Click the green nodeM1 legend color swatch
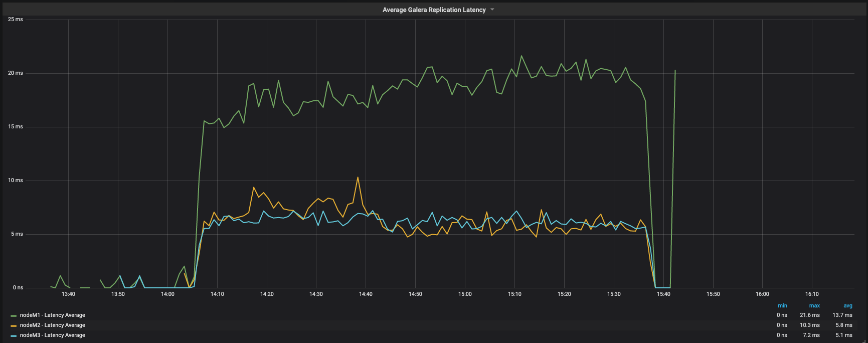Viewport: 868px width, 343px height. click(x=14, y=316)
